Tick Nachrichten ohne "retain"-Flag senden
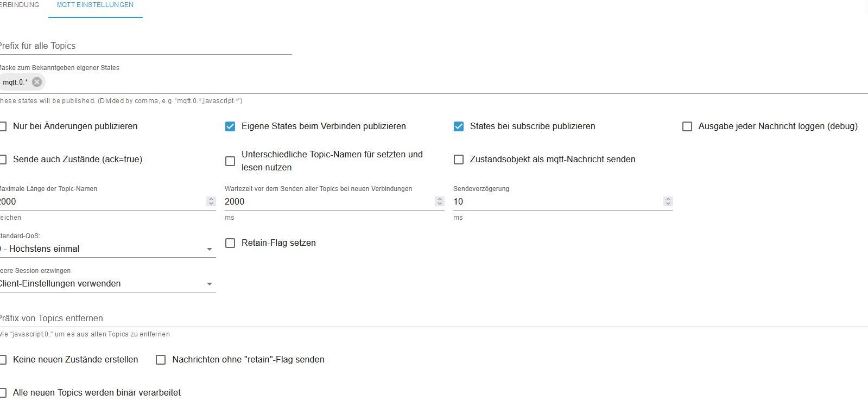The image size is (868, 420). 161,360
